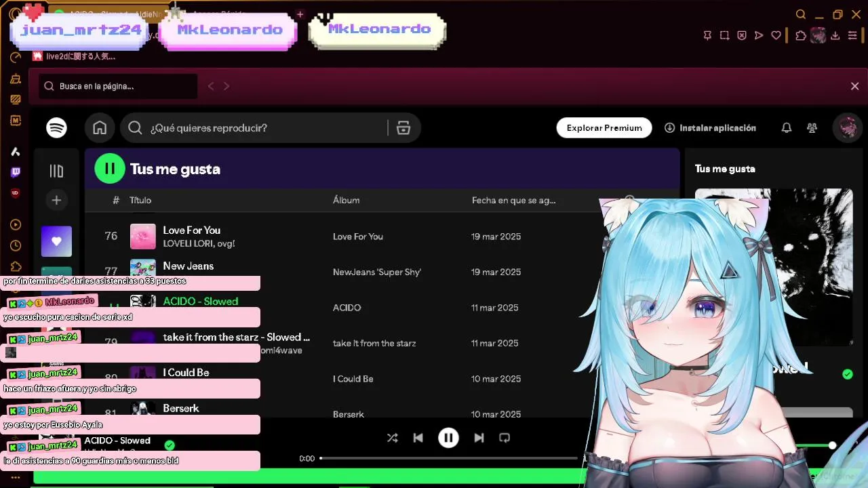Image resolution: width=868 pixels, height=488 pixels.
Task: Open Spotify notifications bell
Action: point(787,127)
